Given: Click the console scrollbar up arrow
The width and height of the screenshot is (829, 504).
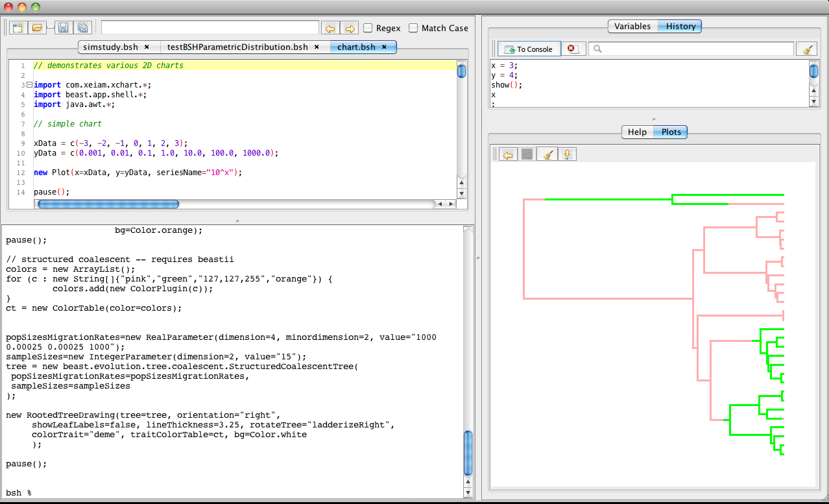Looking at the screenshot, I should click(468, 483).
